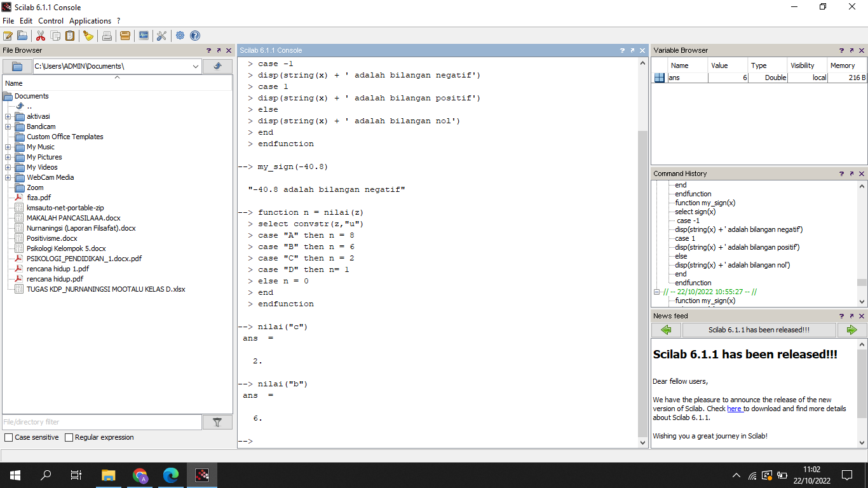The width and height of the screenshot is (868, 488).
Task: Click the ans variable matrix icon
Action: 660,78
